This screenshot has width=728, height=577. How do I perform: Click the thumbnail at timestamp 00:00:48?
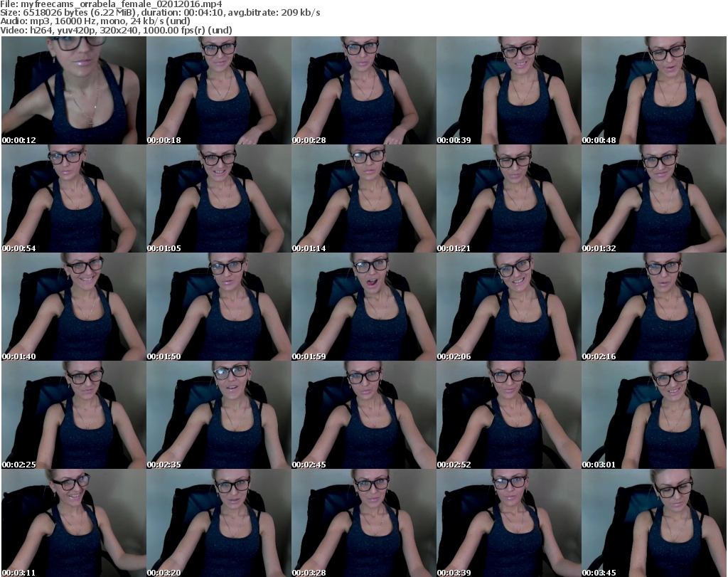click(x=654, y=90)
